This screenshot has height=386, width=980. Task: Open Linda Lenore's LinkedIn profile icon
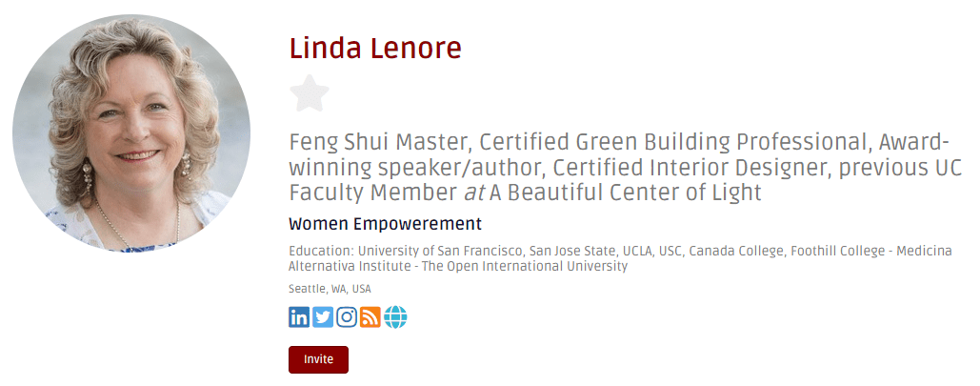tap(299, 316)
